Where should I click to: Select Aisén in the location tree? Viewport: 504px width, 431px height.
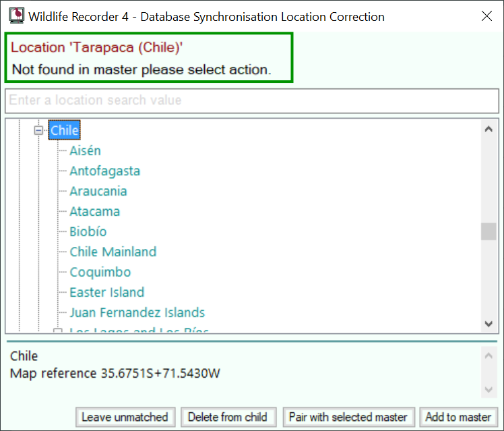coord(85,150)
